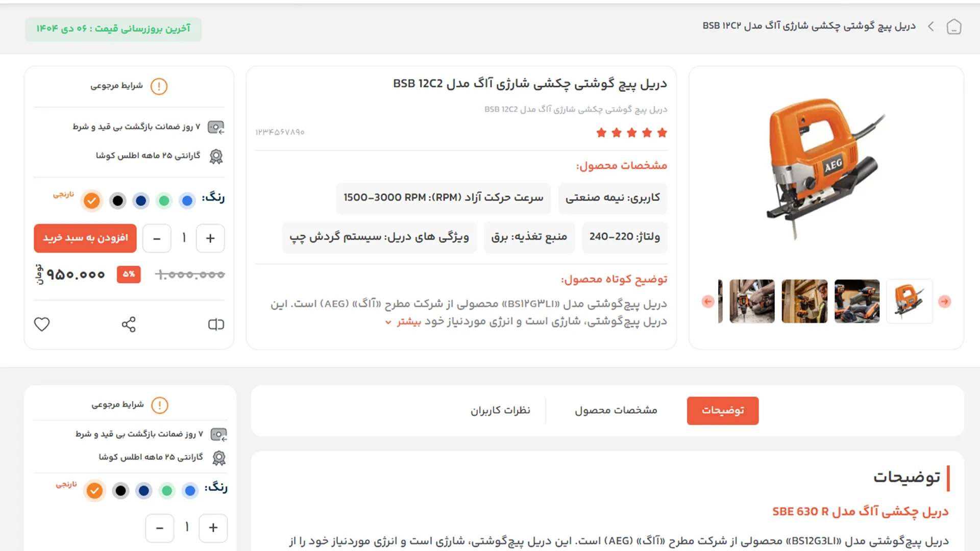
Task: Click the favorite heart icon
Action: tap(42, 324)
